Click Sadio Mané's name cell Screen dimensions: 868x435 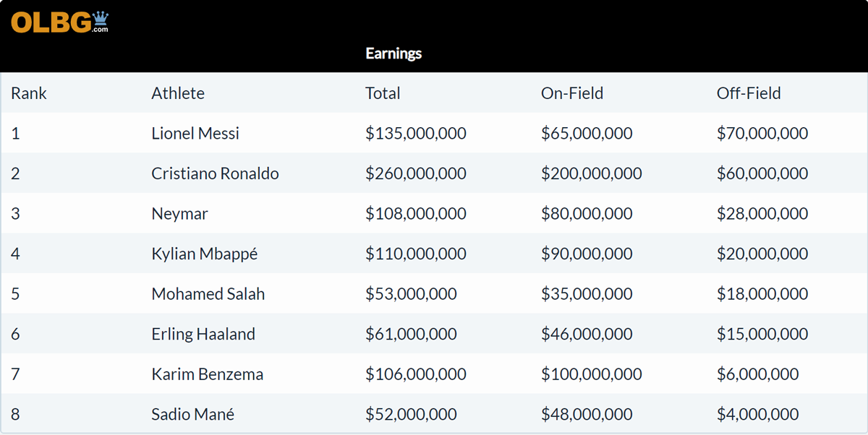click(193, 415)
